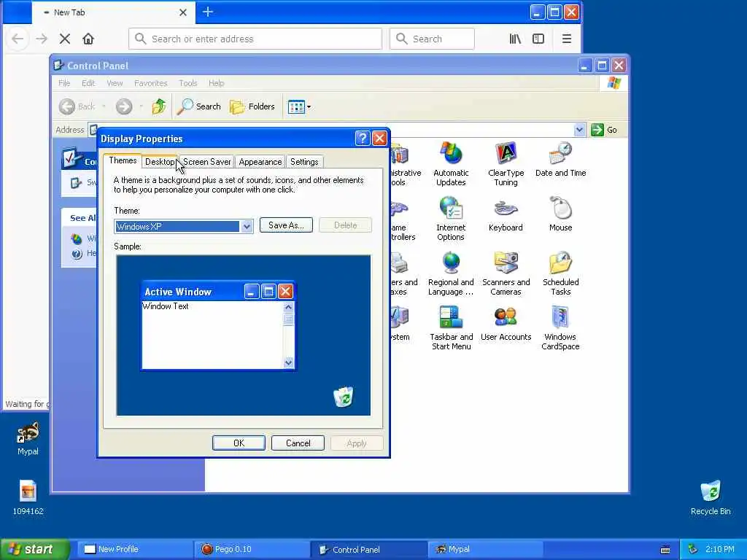Click Cancel in Display Properties
The width and height of the screenshot is (747, 560).
coord(298,443)
